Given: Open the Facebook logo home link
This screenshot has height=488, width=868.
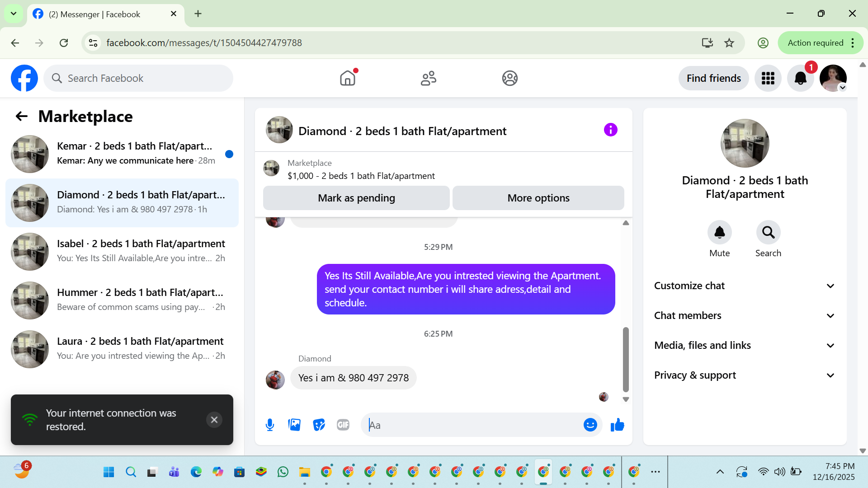Looking at the screenshot, I should click(x=24, y=78).
